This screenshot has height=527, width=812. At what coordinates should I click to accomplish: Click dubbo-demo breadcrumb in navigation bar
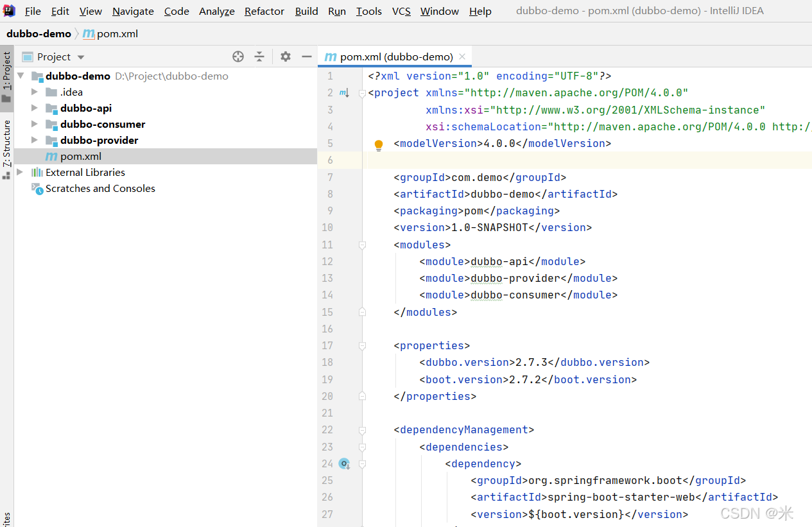pyautogui.click(x=39, y=33)
